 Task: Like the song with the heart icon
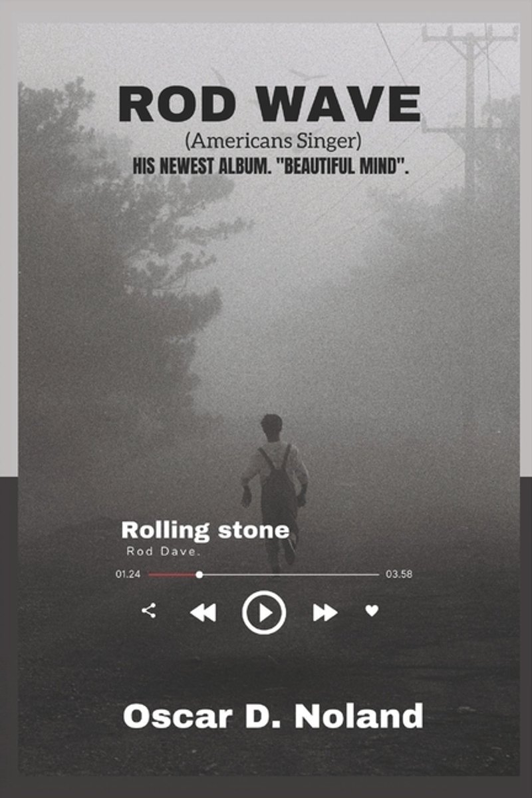pyautogui.click(x=372, y=610)
